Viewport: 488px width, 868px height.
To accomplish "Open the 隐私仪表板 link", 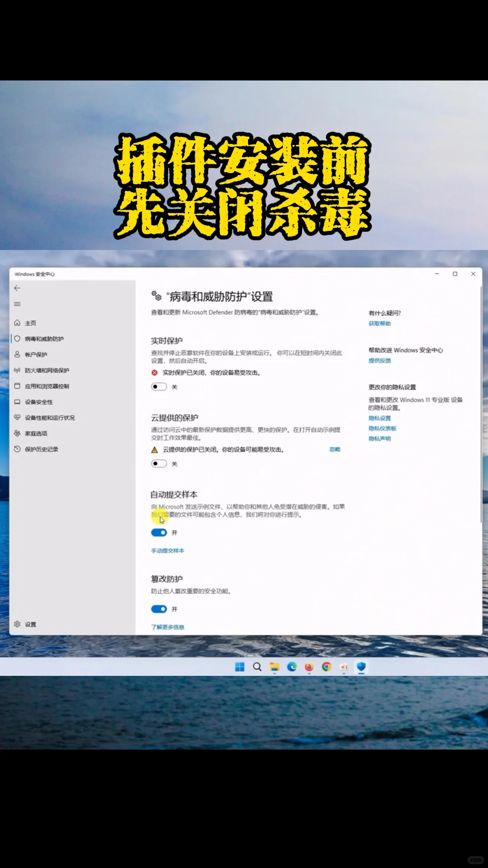I will [x=382, y=428].
